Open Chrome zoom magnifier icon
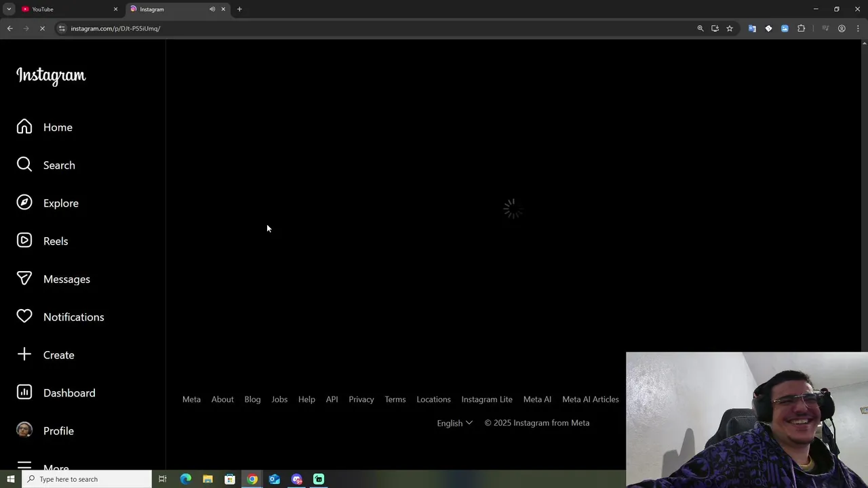Viewport: 868px width, 488px height. pyautogui.click(x=701, y=28)
